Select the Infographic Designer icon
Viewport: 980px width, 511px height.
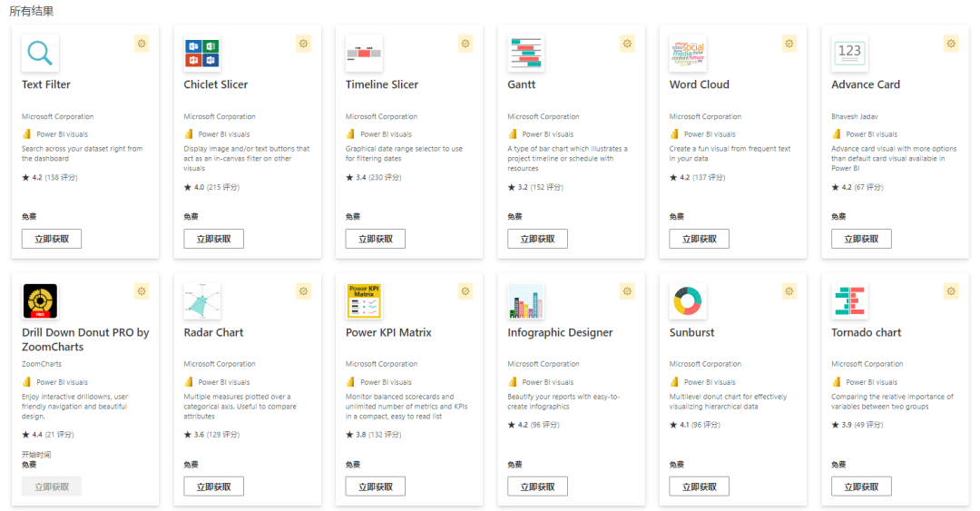click(525, 300)
